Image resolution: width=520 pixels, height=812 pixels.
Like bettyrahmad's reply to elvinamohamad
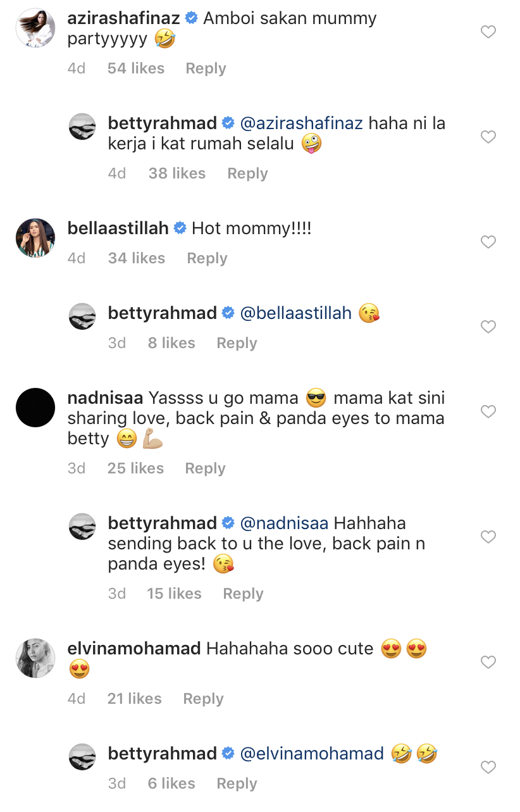click(488, 767)
